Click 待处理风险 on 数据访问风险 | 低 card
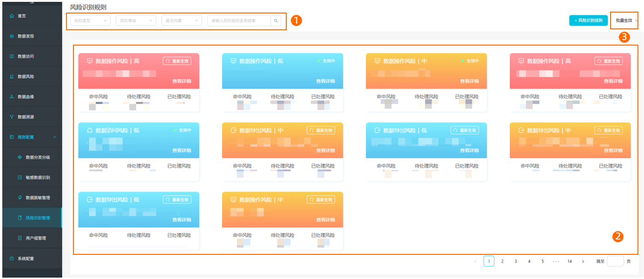644x279 pixels. point(139,166)
